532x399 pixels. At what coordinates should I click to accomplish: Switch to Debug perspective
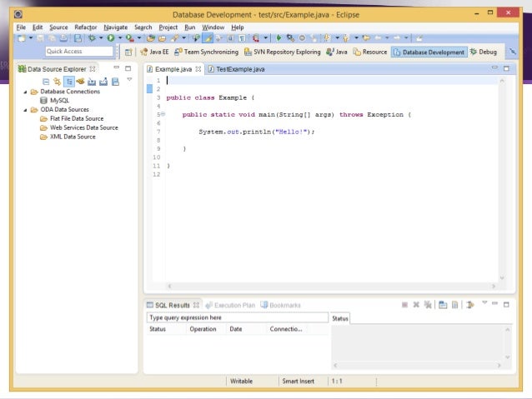point(484,52)
